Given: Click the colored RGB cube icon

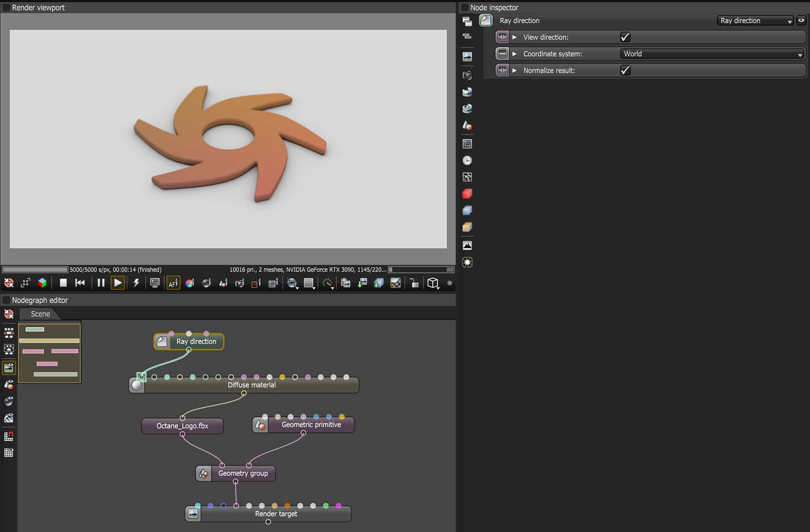Looking at the screenshot, I should tap(42, 283).
